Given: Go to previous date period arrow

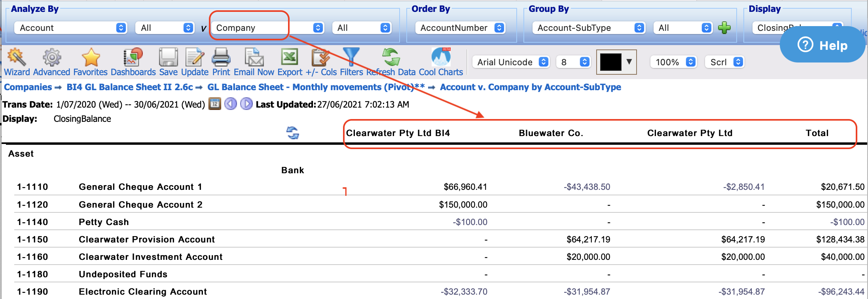Looking at the screenshot, I should [230, 104].
